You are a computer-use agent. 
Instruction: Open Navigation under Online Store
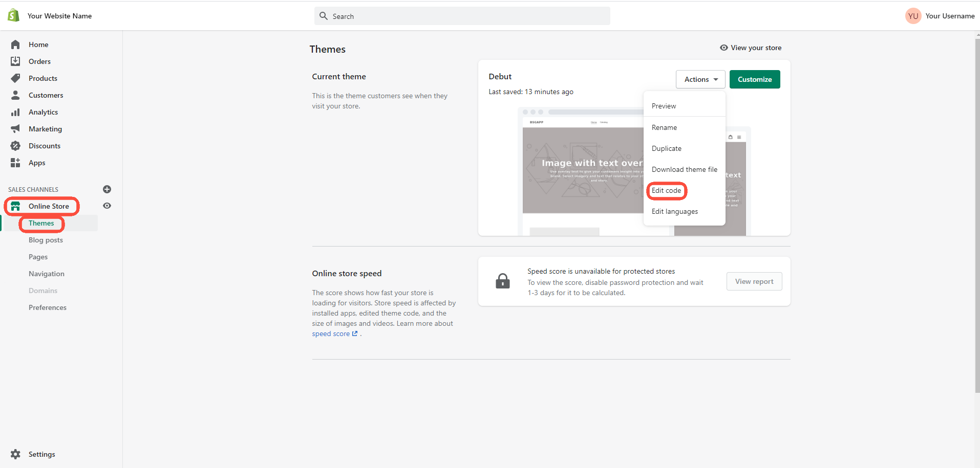click(x=47, y=274)
